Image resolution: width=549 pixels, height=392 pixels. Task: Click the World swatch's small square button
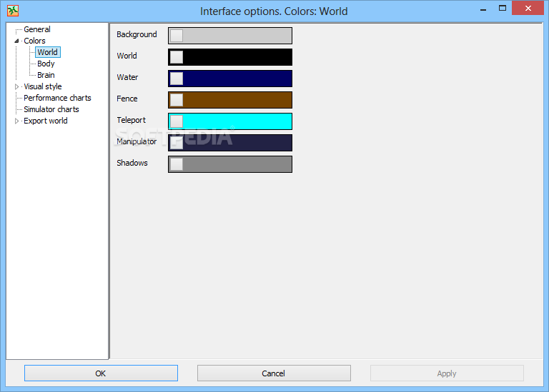[x=177, y=57]
